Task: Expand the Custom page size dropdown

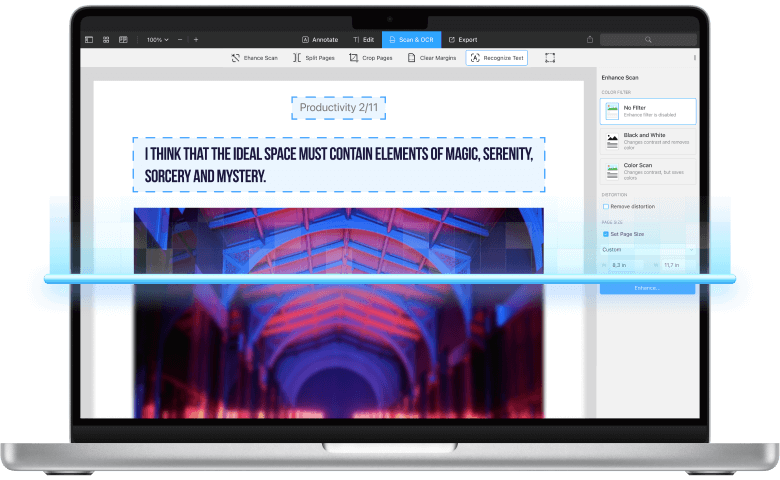Action: click(648, 249)
